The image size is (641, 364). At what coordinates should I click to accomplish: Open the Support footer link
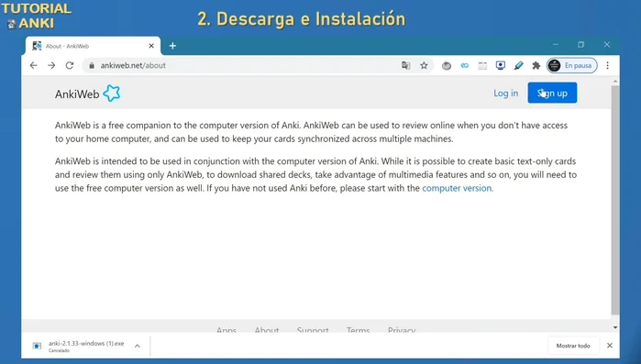tap(313, 330)
